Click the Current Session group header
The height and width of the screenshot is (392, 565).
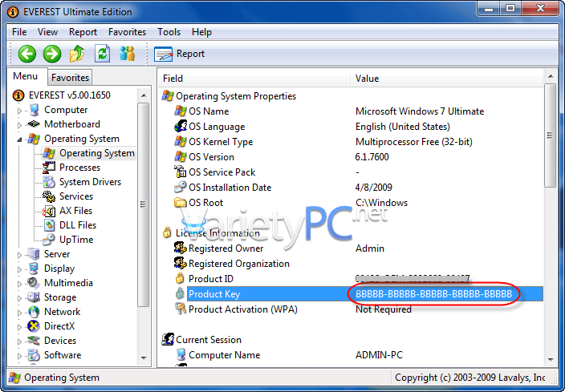coord(201,339)
